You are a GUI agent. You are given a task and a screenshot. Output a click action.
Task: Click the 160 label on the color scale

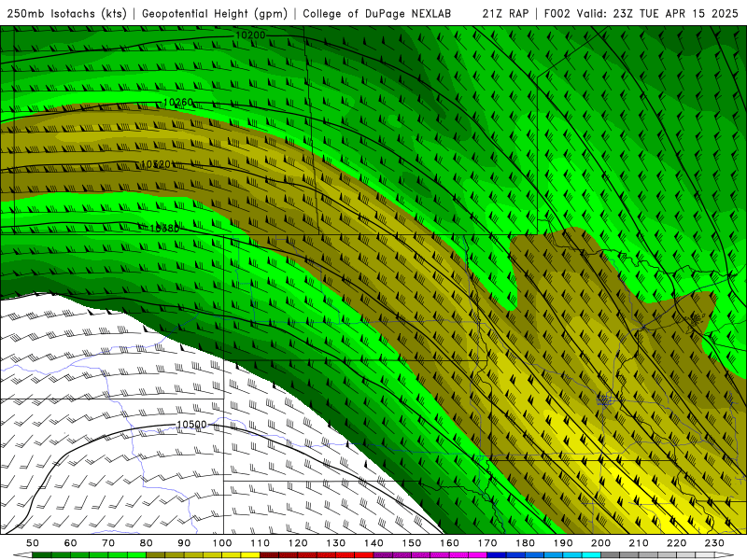coord(449,543)
